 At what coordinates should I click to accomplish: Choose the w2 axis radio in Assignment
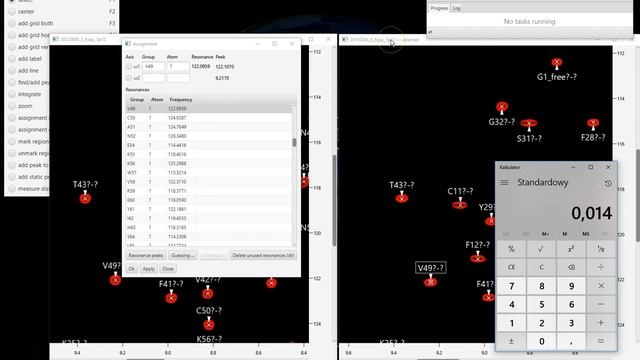[x=129, y=78]
